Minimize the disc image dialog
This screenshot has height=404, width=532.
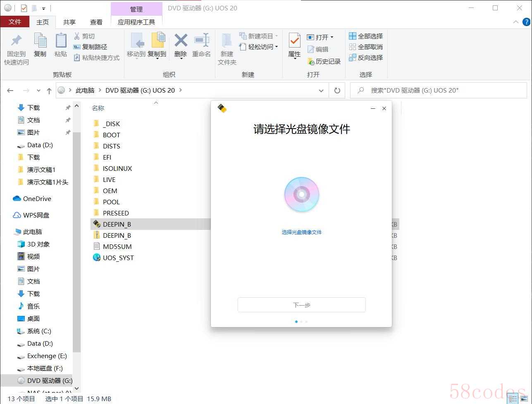373,108
